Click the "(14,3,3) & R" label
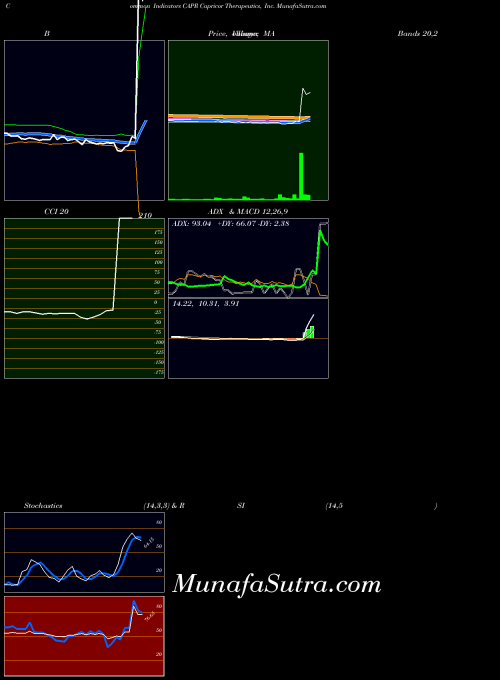This screenshot has height=680, width=500. (164, 506)
